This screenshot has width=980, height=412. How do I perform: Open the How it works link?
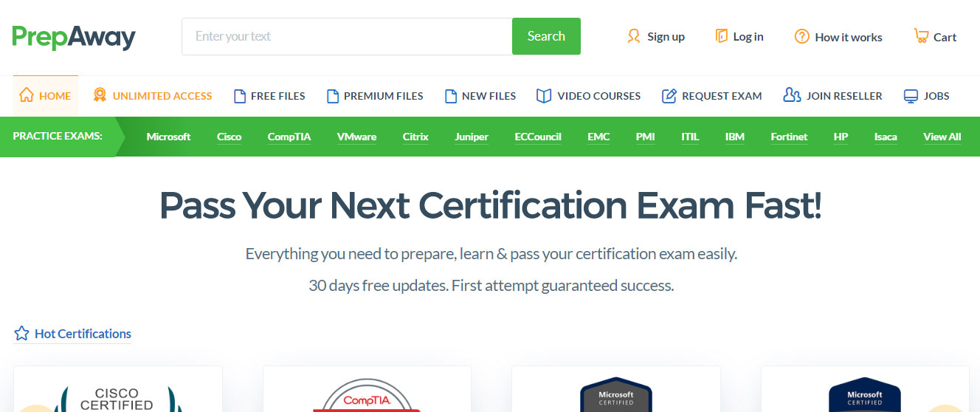[x=838, y=36]
